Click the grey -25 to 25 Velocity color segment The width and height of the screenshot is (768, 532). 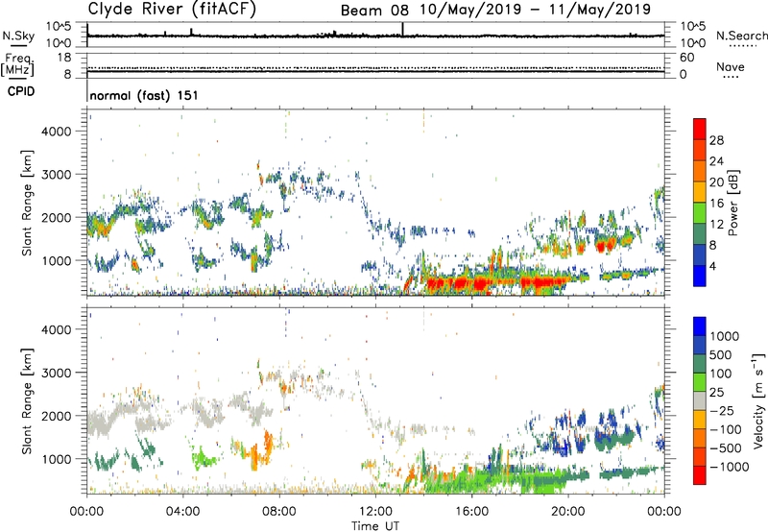click(700, 400)
